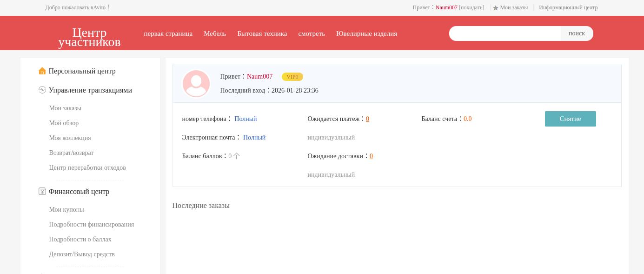Screen dimensions: 644x274
Task: Click the user avatar picture
Action: pyautogui.click(x=196, y=84)
